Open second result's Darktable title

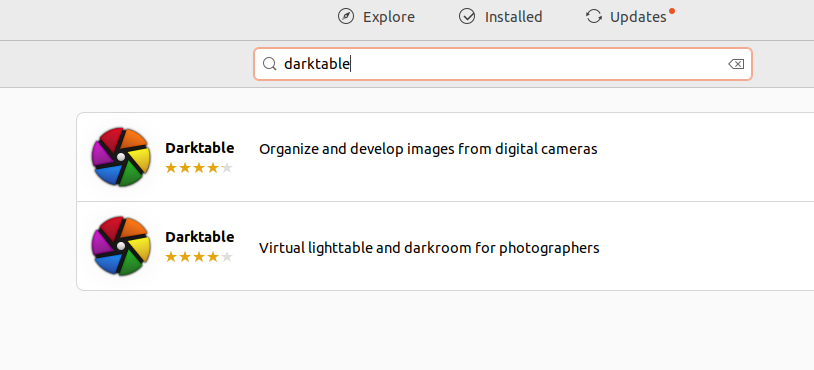point(199,237)
